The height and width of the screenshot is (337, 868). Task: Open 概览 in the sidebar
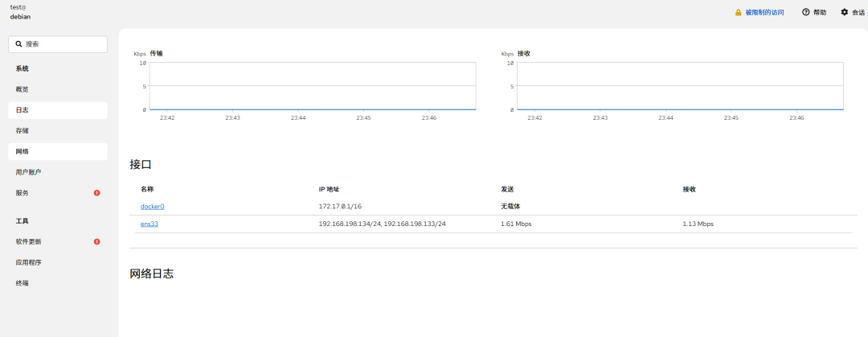tap(58, 89)
